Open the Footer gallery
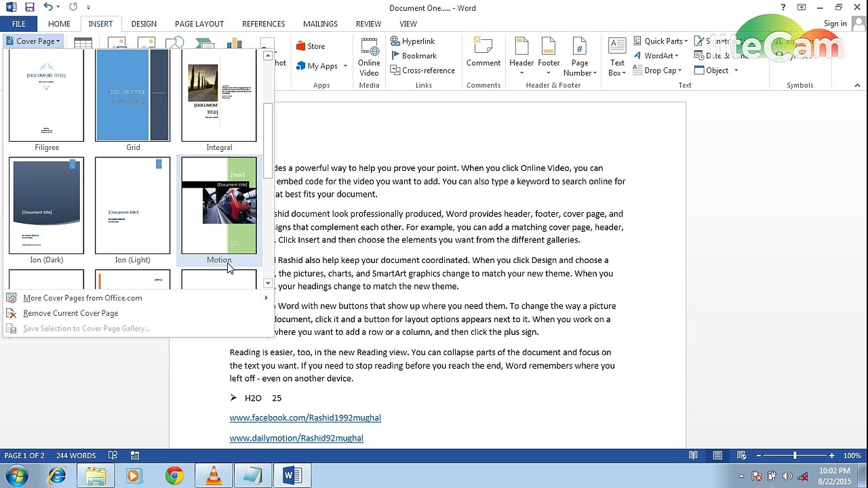The width and height of the screenshot is (868, 488). (x=549, y=57)
